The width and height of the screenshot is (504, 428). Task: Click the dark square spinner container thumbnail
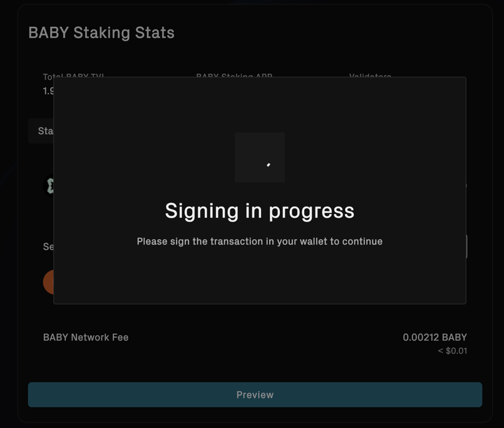pos(259,157)
